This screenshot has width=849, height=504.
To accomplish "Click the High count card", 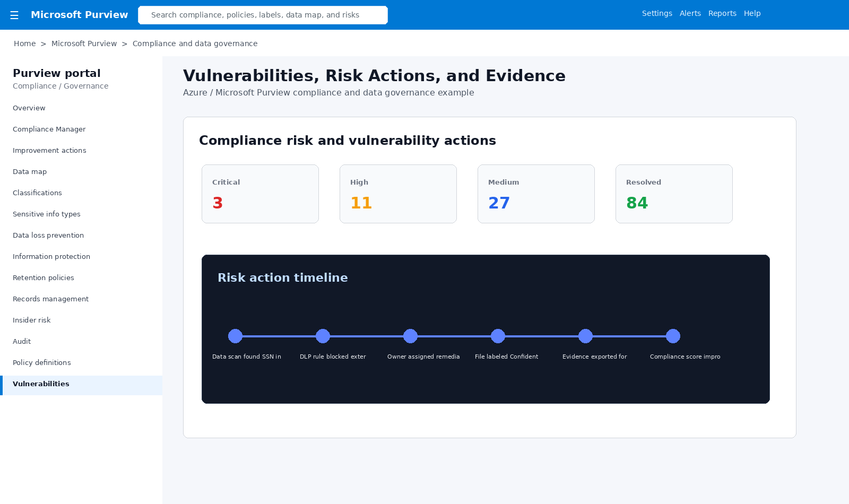I will [398, 194].
